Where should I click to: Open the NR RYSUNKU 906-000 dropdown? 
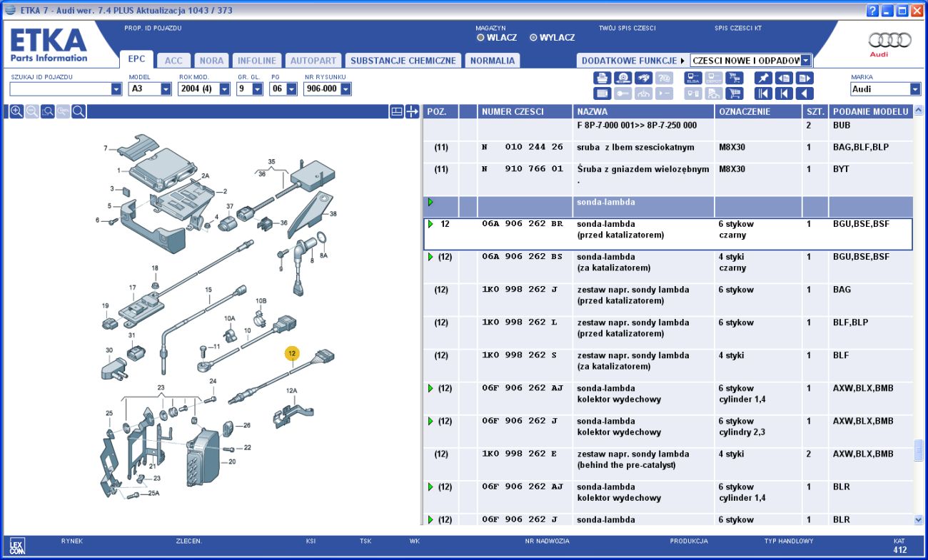pos(346,89)
